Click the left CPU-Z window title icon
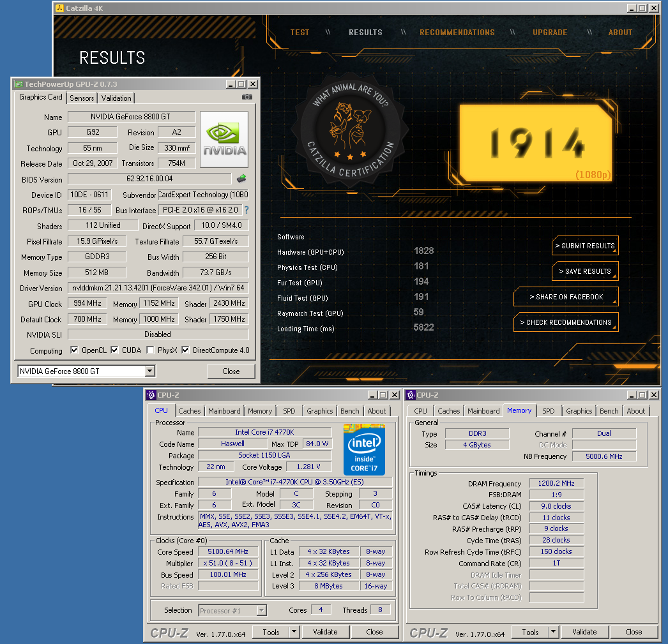Viewport: 668px width, 644px height. point(151,395)
